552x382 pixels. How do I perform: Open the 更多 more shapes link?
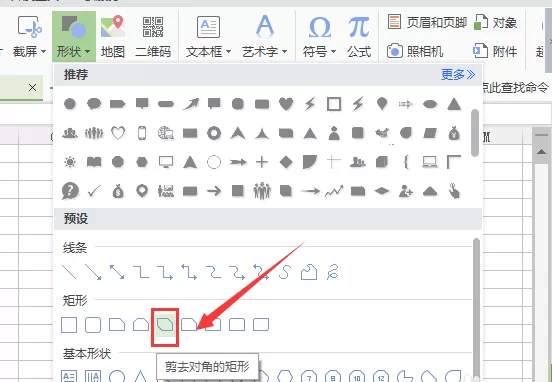point(458,74)
